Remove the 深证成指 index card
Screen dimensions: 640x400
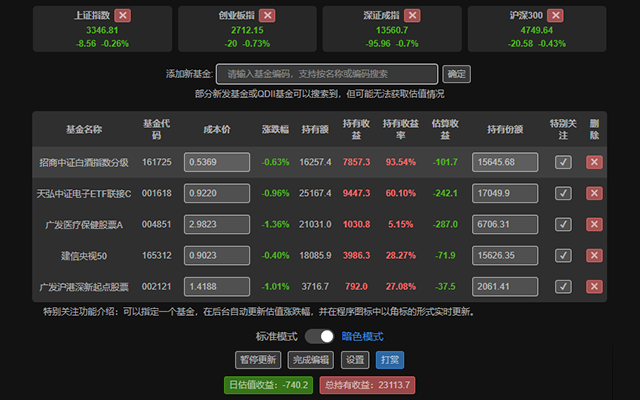(x=412, y=16)
